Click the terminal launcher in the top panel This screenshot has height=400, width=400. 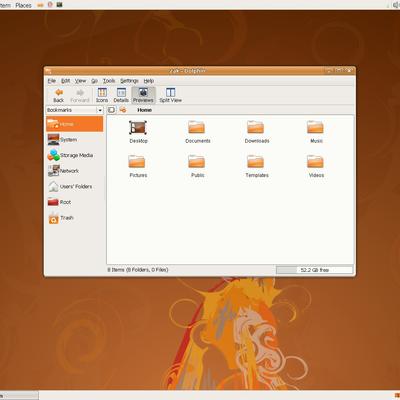coord(59,5)
